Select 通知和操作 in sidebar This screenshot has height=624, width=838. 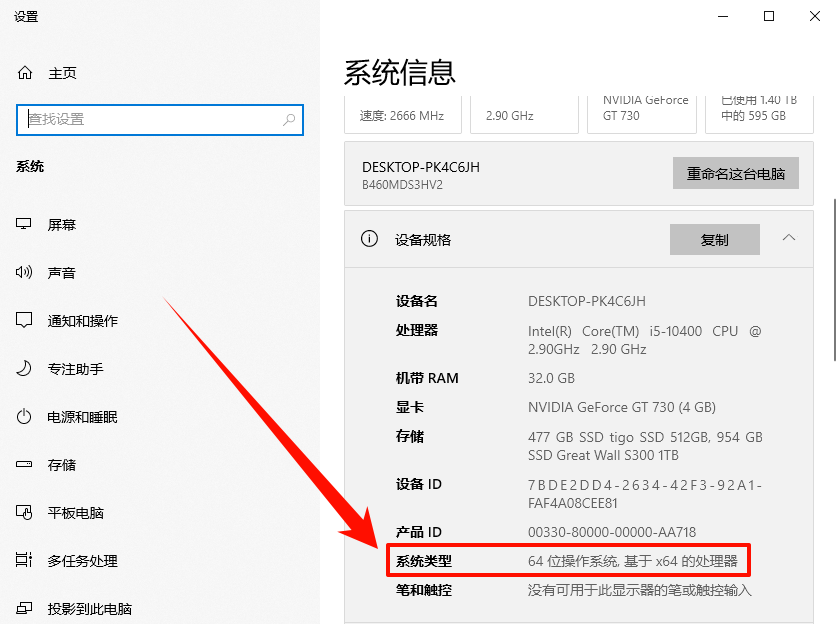point(82,321)
